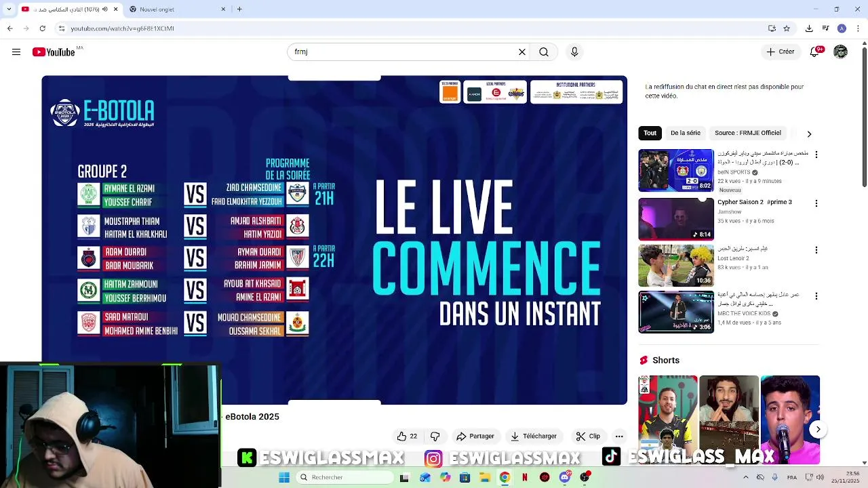The image size is (868, 488).
Task: Open the MBC Voice Kids thumbnail
Action: 676,312
